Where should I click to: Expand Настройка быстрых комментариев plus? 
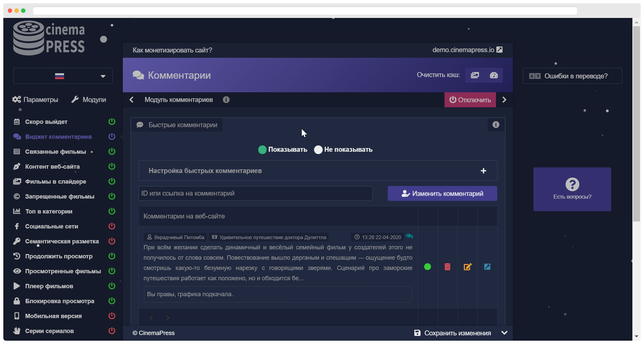click(483, 171)
